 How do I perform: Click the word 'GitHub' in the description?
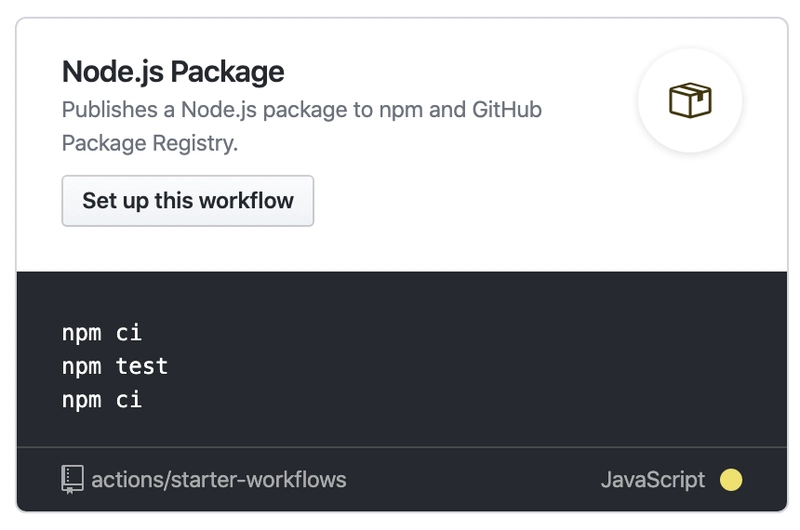507,110
